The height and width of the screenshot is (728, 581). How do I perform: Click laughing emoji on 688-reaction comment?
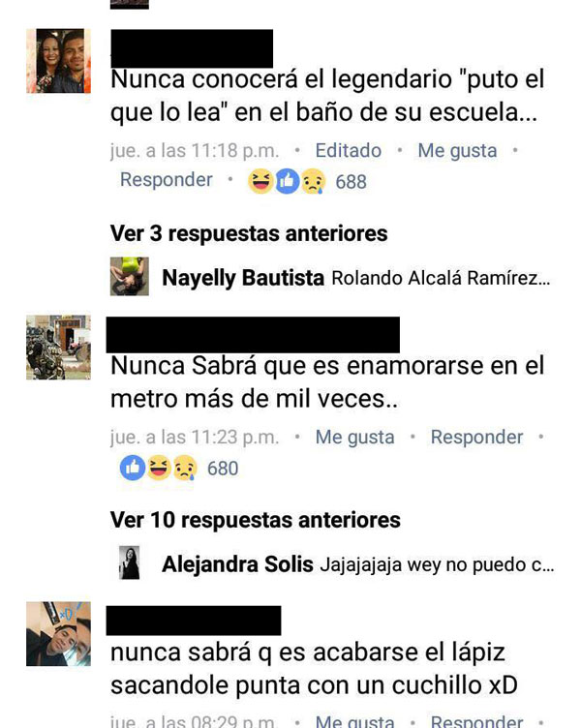(260, 181)
